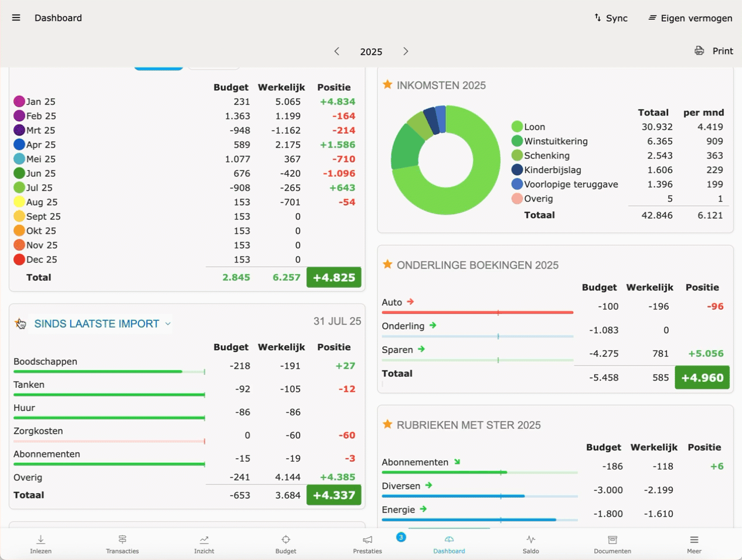Open the Transacties icon in bottom bar
This screenshot has width=742, height=560.
pos(122,539)
